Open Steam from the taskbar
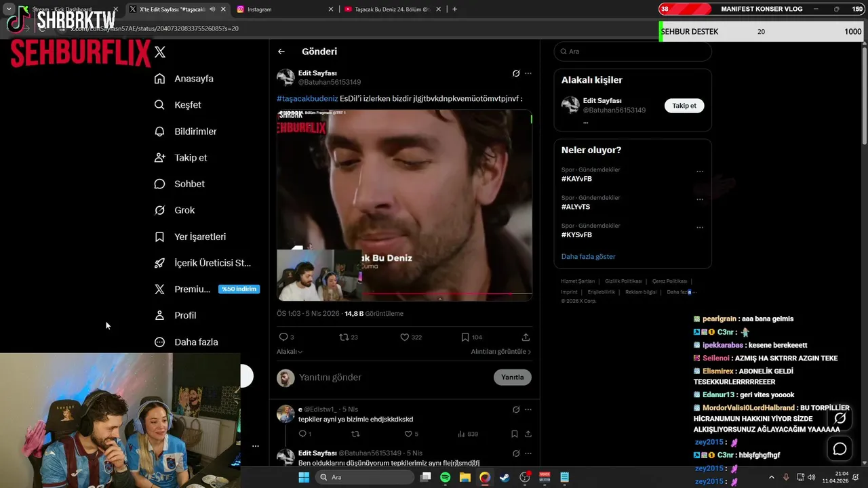This screenshot has width=868, height=488. click(x=505, y=477)
